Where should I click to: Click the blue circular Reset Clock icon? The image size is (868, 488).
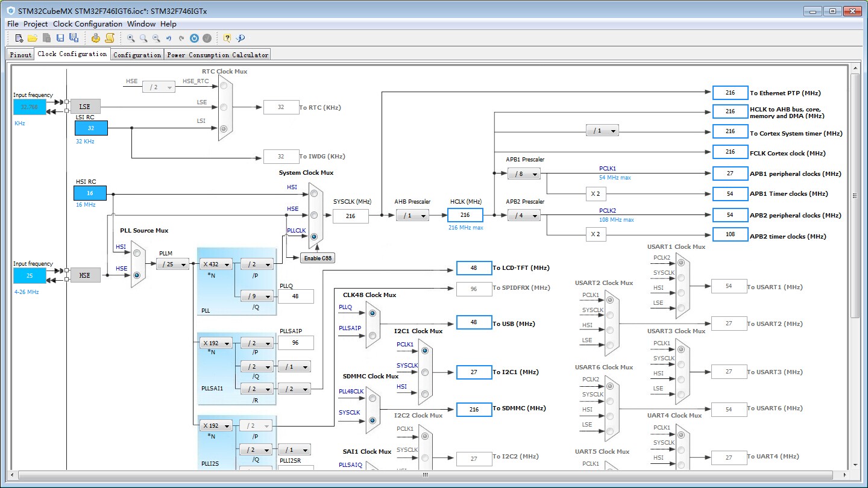194,38
